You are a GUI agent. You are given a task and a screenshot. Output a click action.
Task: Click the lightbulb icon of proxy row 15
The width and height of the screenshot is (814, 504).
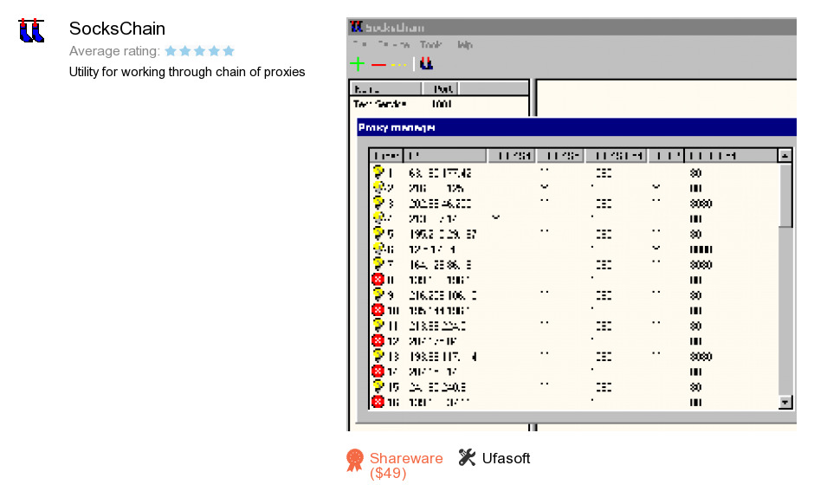tap(378, 386)
